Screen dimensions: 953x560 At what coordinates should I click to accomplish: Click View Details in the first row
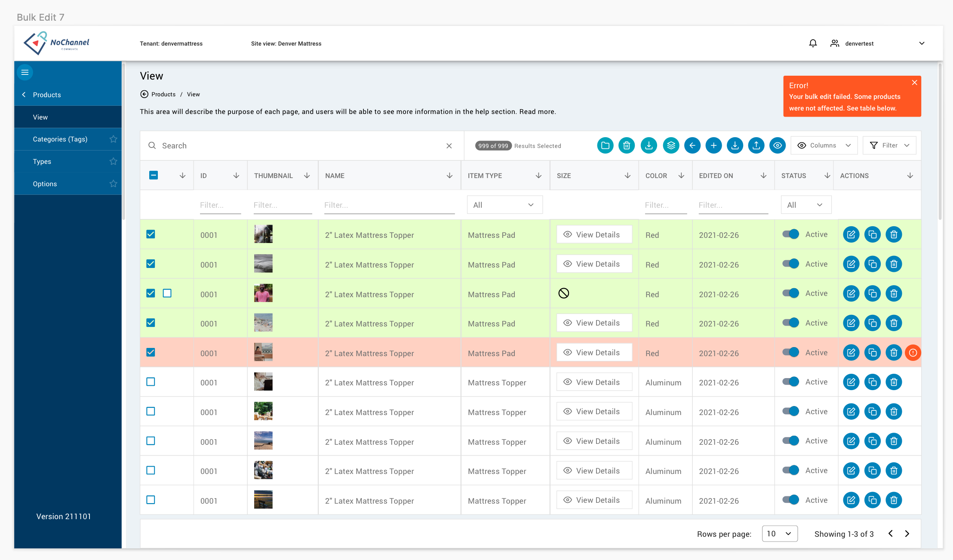[x=594, y=234]
